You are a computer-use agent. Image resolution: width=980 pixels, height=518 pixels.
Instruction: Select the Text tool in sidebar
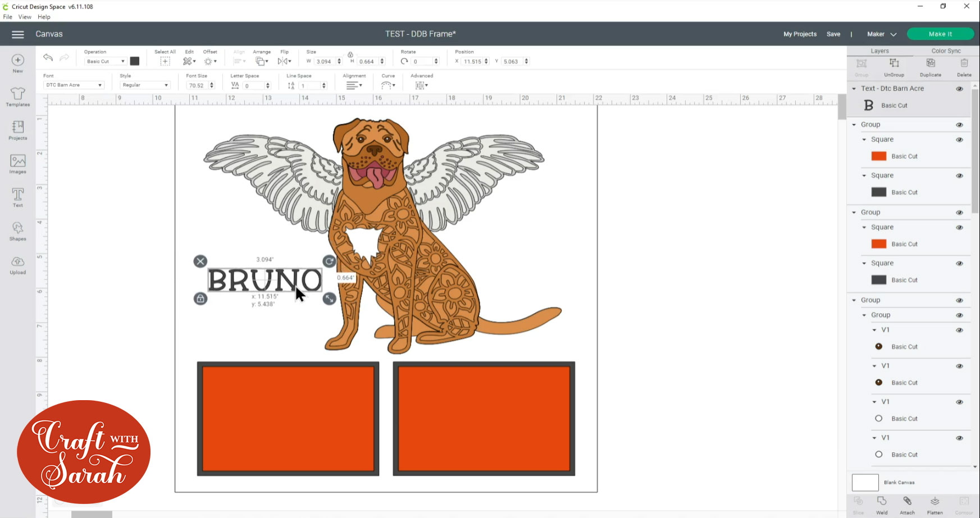click(x=18, y=198)
